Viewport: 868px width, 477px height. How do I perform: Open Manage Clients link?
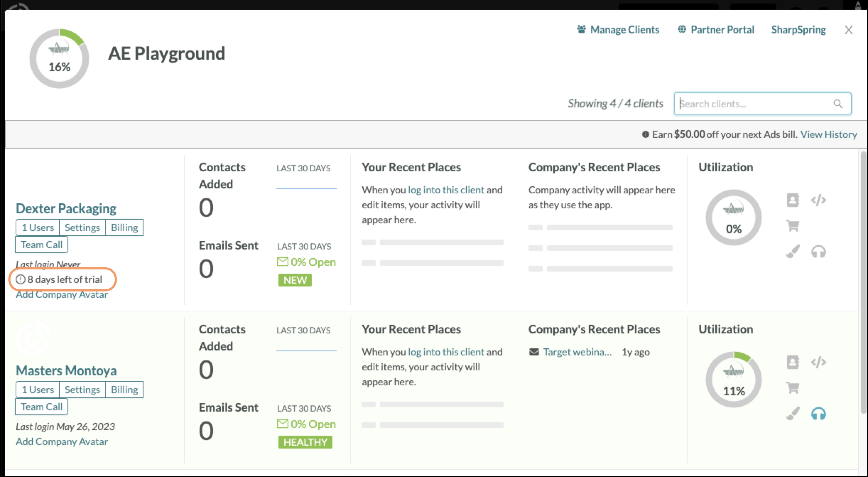coord(618,30)
